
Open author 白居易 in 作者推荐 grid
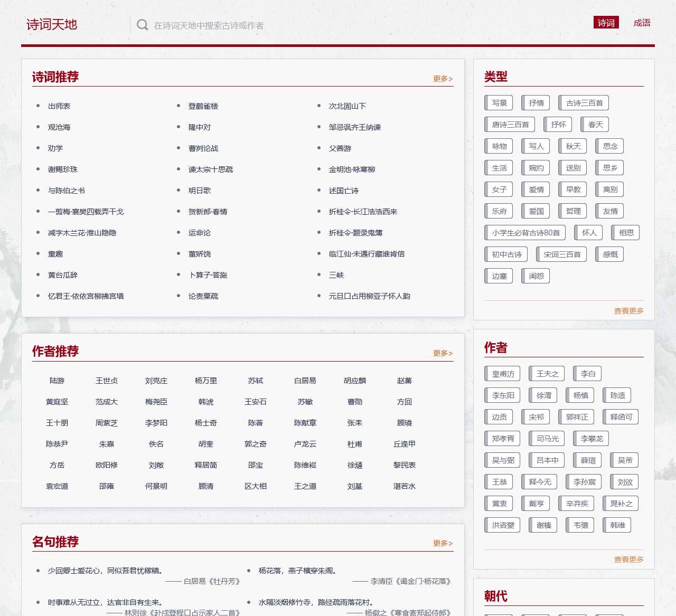[x=305, y=381]
